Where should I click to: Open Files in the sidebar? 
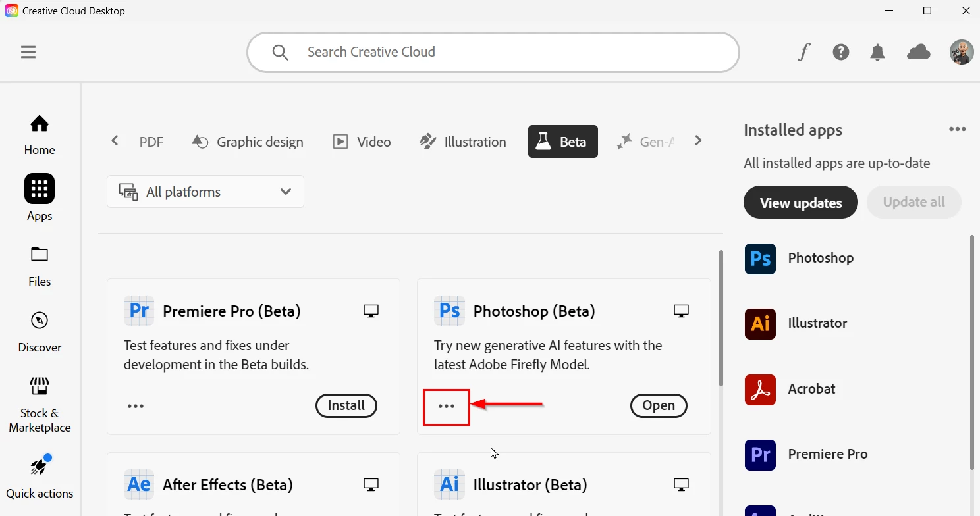[x=40, y=267]
